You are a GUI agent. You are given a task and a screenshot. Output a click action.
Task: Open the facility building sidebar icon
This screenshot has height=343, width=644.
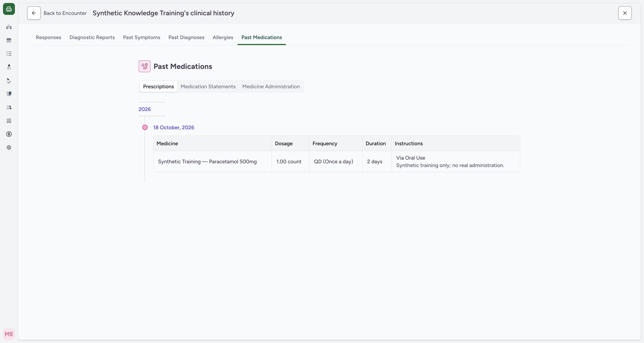pos(9,27)
